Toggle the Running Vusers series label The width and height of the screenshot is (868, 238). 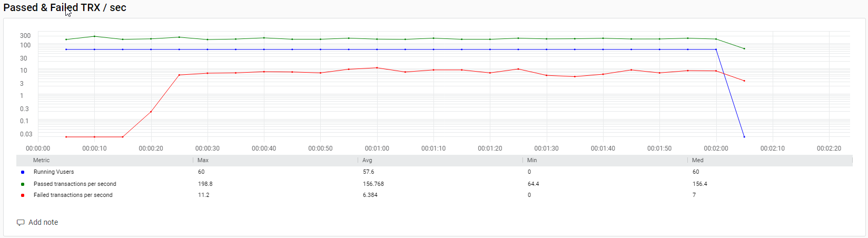click(54, 172)
